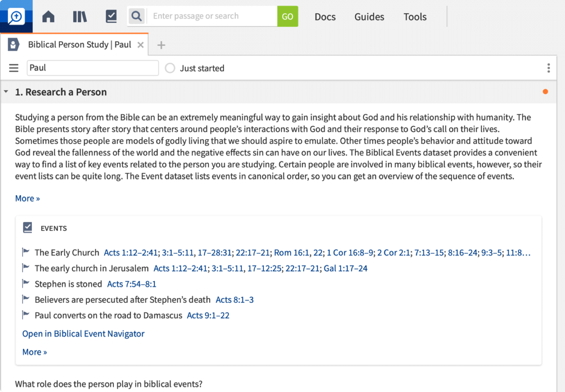Click the Logos app logo icon
565x392 pixels.
[16, 16]
